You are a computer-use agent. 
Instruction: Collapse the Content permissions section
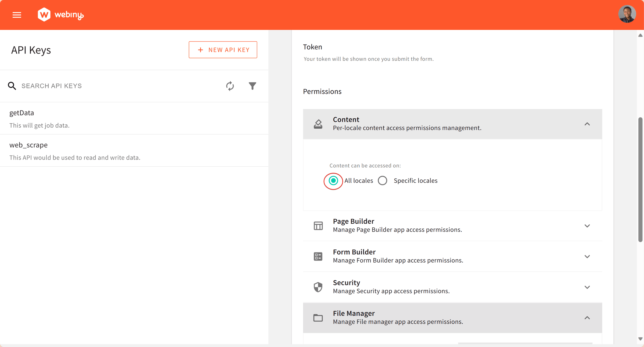click(587, 124)
